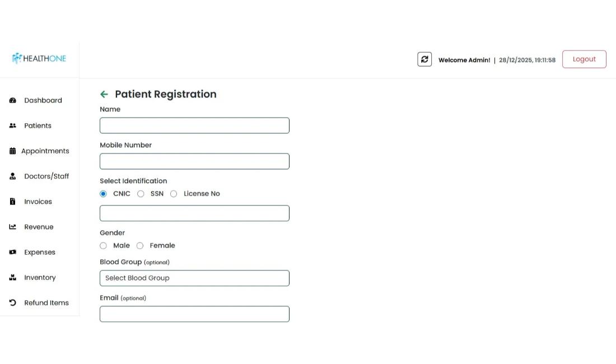616x364 pixels.
Task: Click the Expenses money icon
Action: (x=13, y=252)
